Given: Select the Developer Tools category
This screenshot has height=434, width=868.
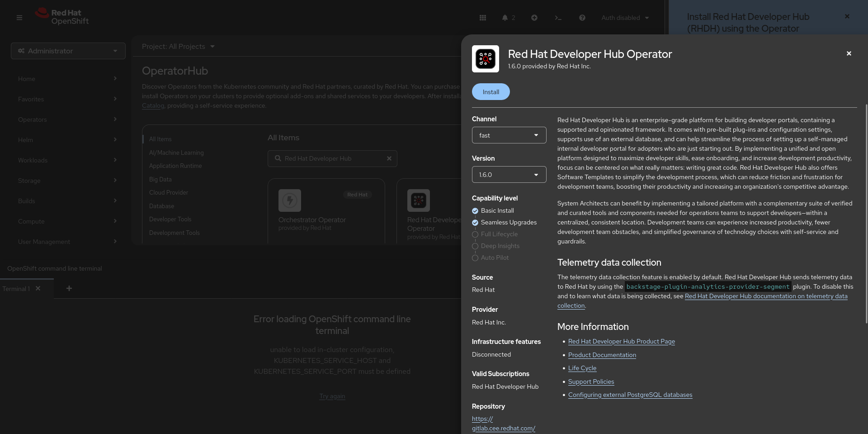Looking at the screenshot, I should click(170, 219).
